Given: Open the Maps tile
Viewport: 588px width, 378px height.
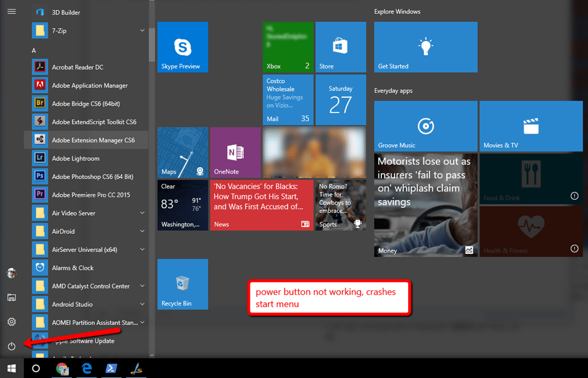Looking at the screenshot, I should click(x=182, y=152).
